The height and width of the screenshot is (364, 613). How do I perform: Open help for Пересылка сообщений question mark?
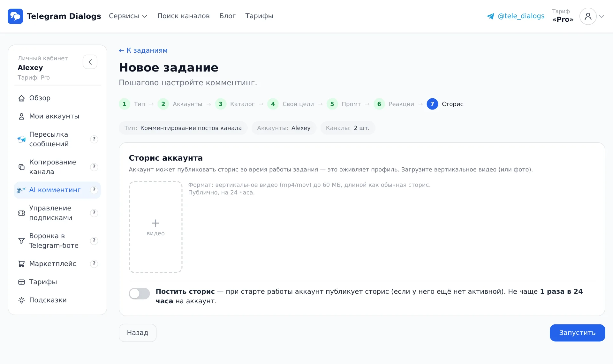pos(94,139)
